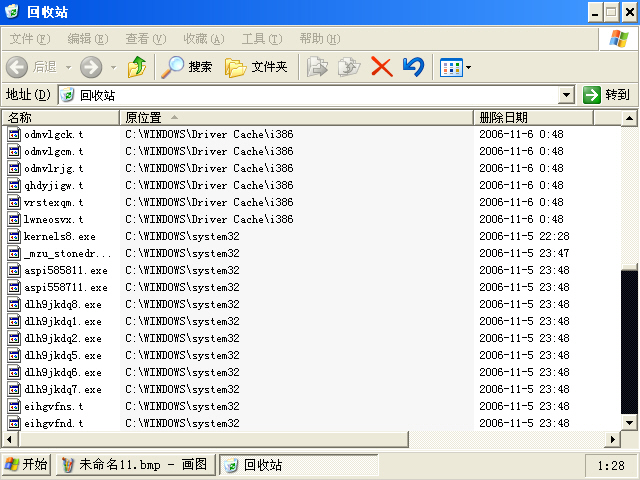640x480 pixels.
Task: Sort by the 名称 column header
Action: (x=61, y=118)
